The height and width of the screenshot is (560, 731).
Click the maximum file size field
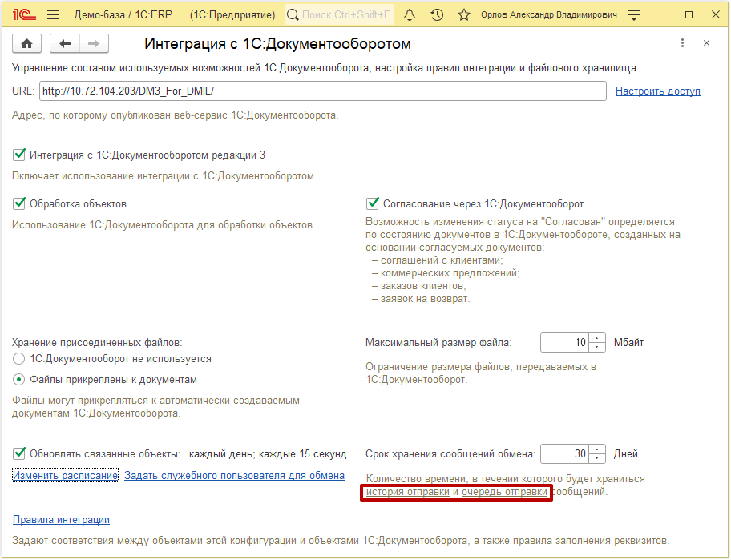pyautogui.click(x=564, y=342)
